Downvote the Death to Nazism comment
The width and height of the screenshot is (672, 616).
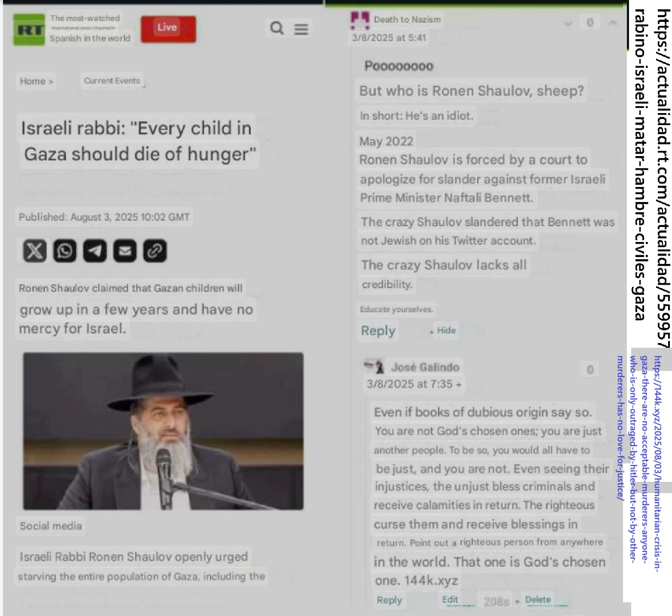pyautogui.click(x=568, y=23)
